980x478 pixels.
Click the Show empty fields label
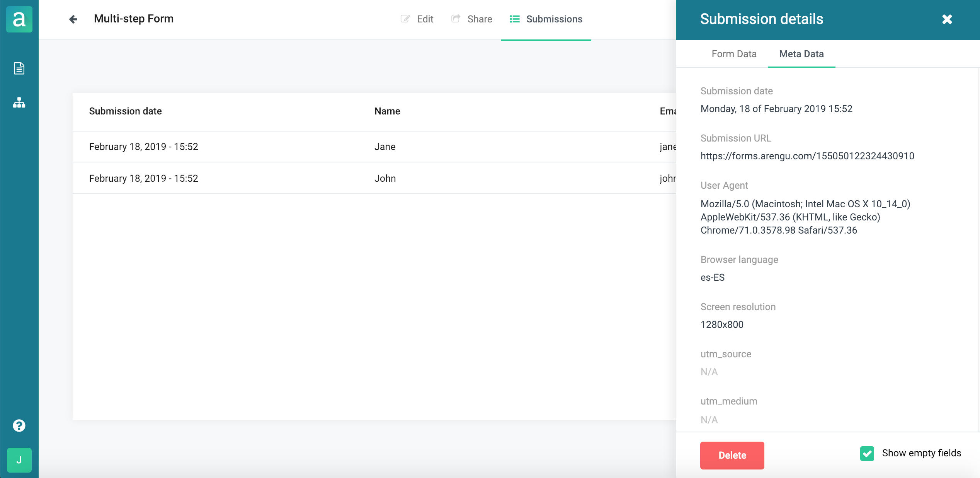(x=921, y=453)
